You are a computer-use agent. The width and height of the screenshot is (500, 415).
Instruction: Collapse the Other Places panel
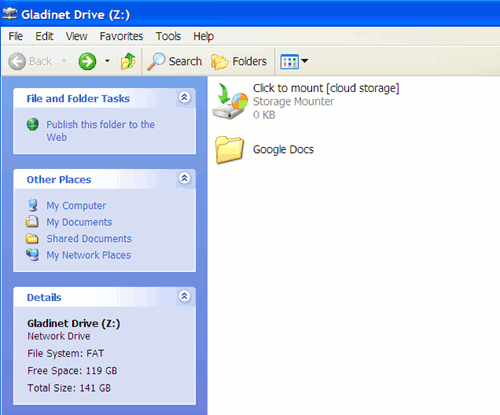click(184, 178)
